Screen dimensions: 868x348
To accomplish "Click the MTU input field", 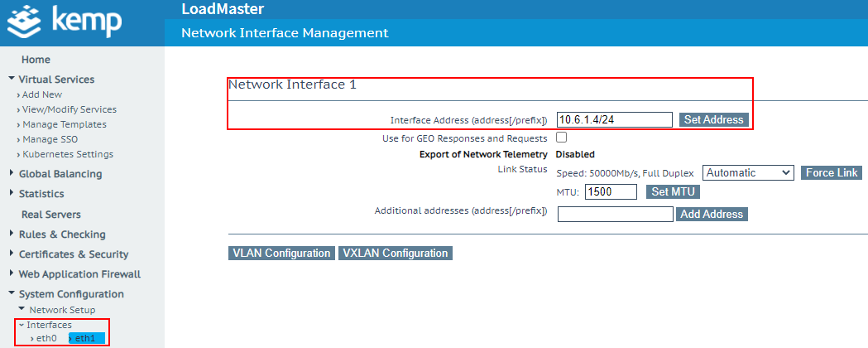I will click(611, 191).
